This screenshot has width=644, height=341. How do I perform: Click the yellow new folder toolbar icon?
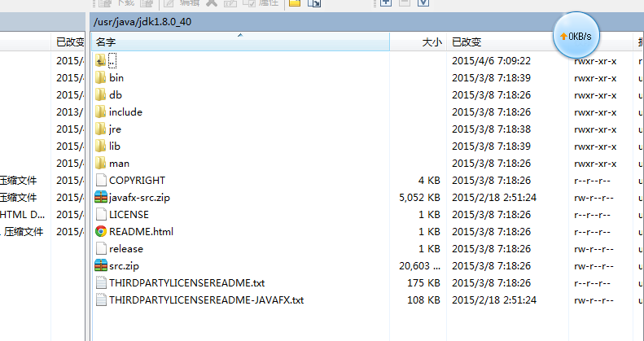pos(295,3)
